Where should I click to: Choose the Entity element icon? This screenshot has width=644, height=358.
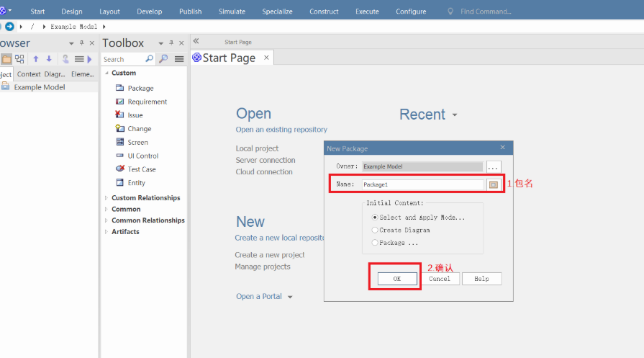point(119,182)
